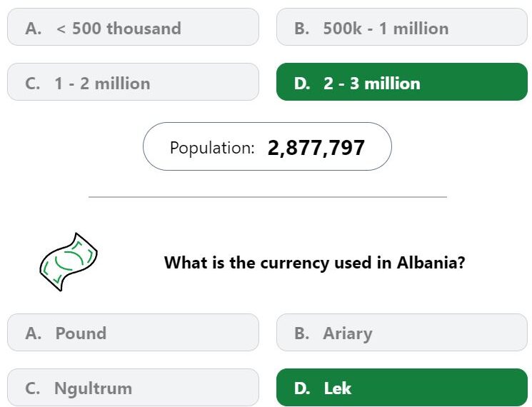Image resolution: width=532 pixels, height=407 pixels.
Task: Click the Population result pill
Action: coord(267,146)
